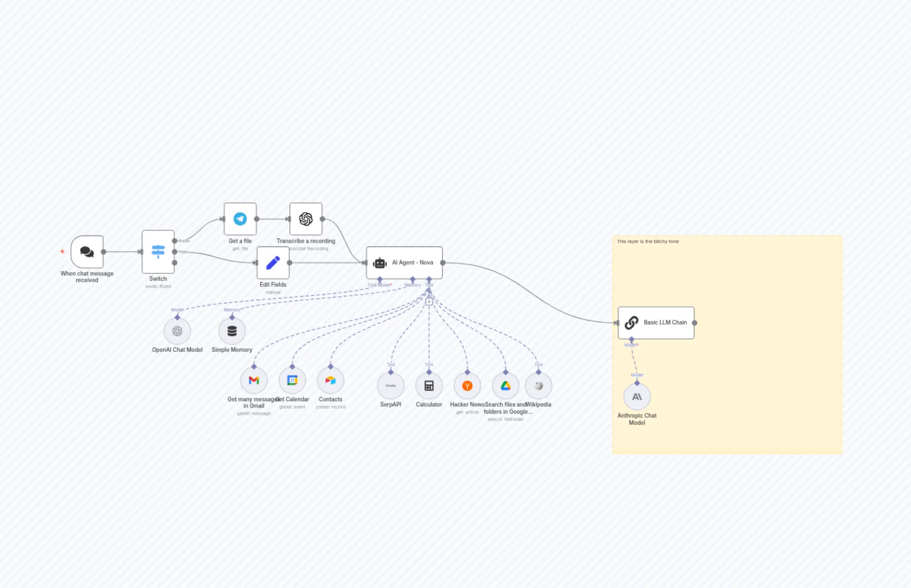
Task: Select the "Get Calendar" tool node
Action: 292,380
